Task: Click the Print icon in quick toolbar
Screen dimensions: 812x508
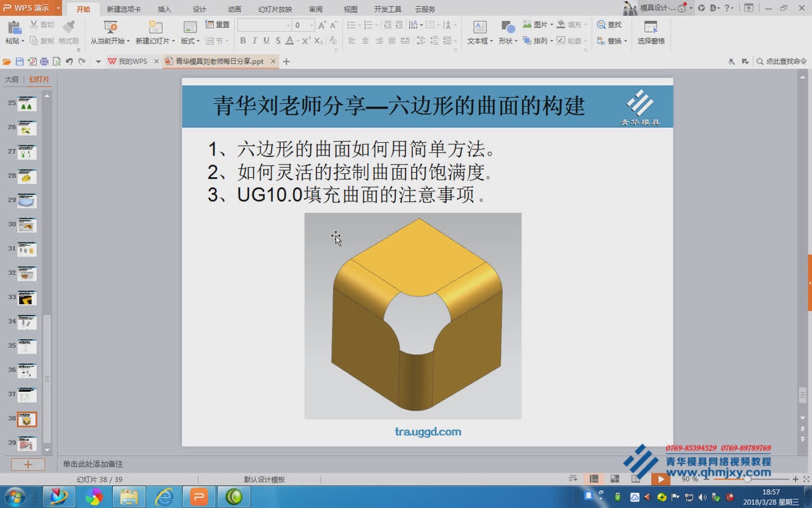Action: tap(44, 62)
